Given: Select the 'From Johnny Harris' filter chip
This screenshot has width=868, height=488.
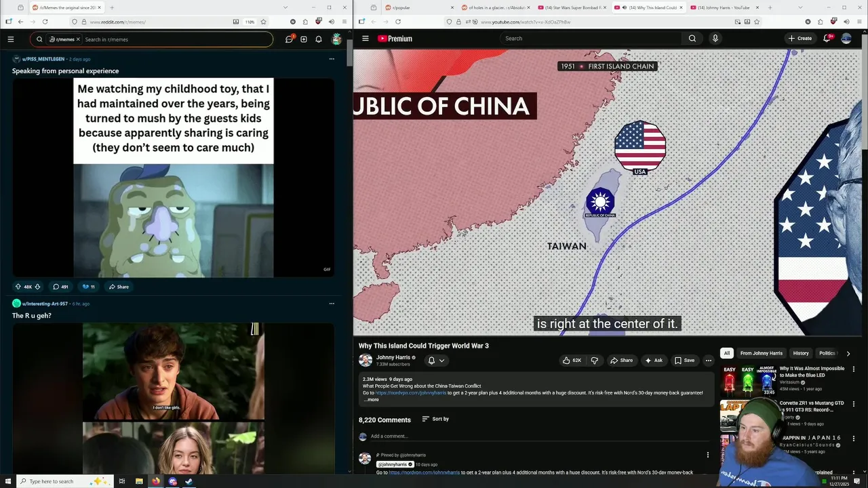Looking at the screenshot, I should (x=762, y=353).
